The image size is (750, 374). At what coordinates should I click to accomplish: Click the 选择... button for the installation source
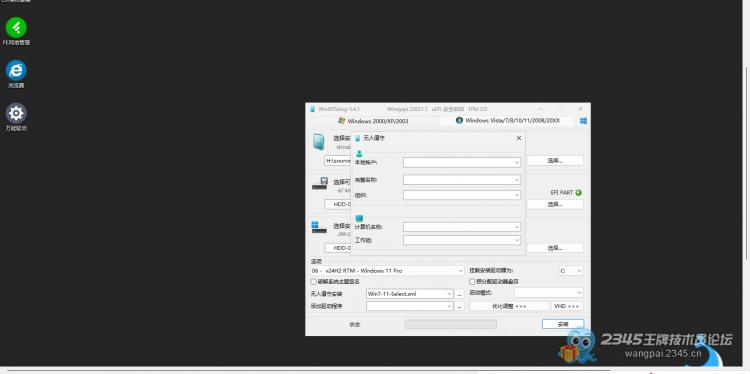click(555, 161)
